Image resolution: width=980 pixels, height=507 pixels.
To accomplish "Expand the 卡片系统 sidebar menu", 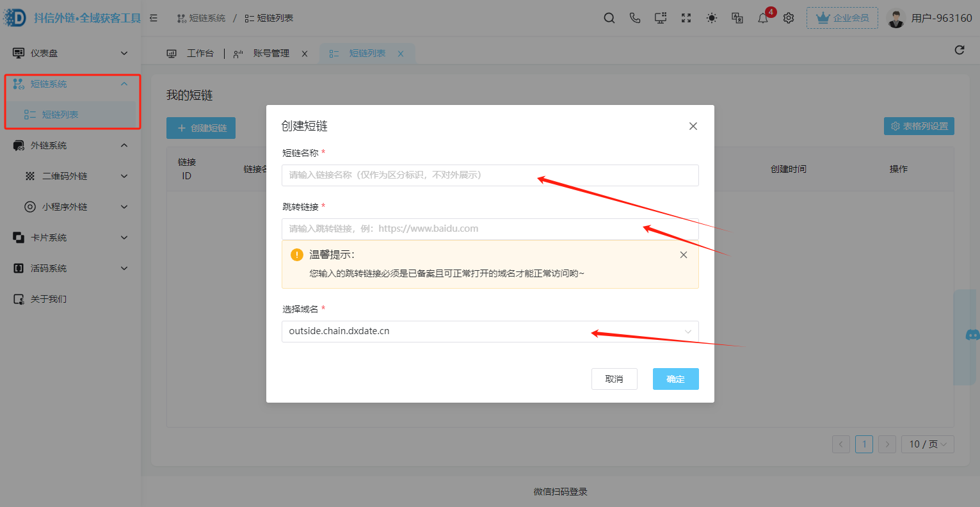I will (x=70, y=237).
